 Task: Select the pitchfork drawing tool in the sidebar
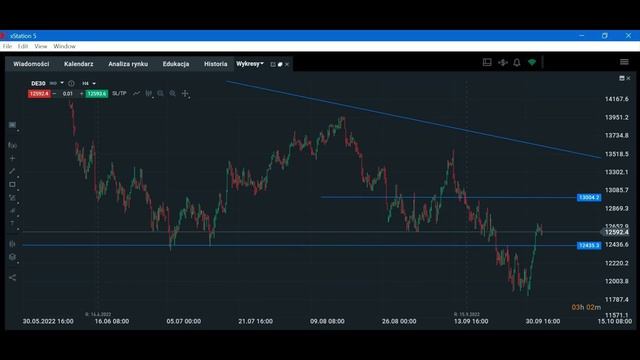[12, 211]
